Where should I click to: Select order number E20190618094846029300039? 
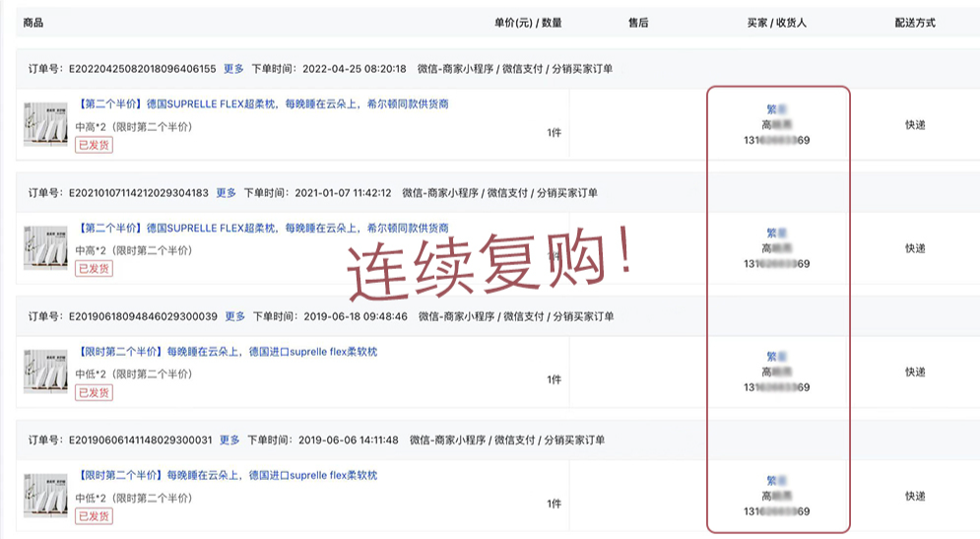click(143, 316)
